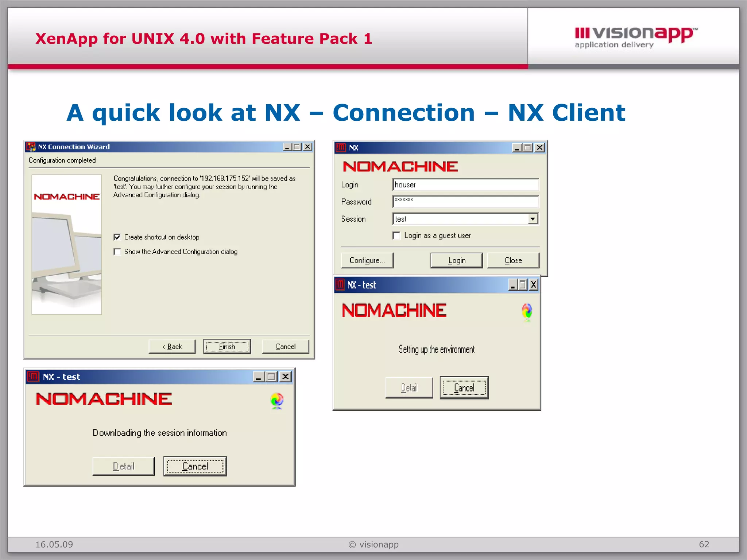The image size is (747, 560).
Task: Toggle 'Create shortcut on desktop' checkbox
Action: point(117,237)
